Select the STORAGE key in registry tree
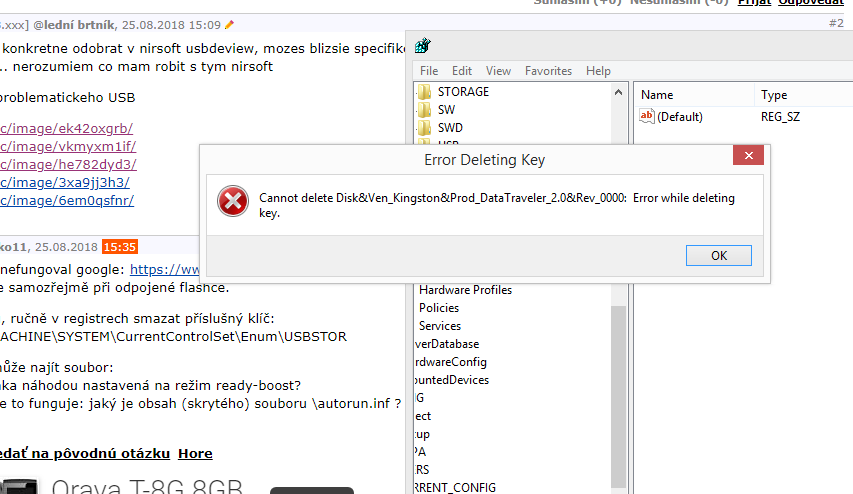This screenshot has width=853, height=494. coord(463,91)
